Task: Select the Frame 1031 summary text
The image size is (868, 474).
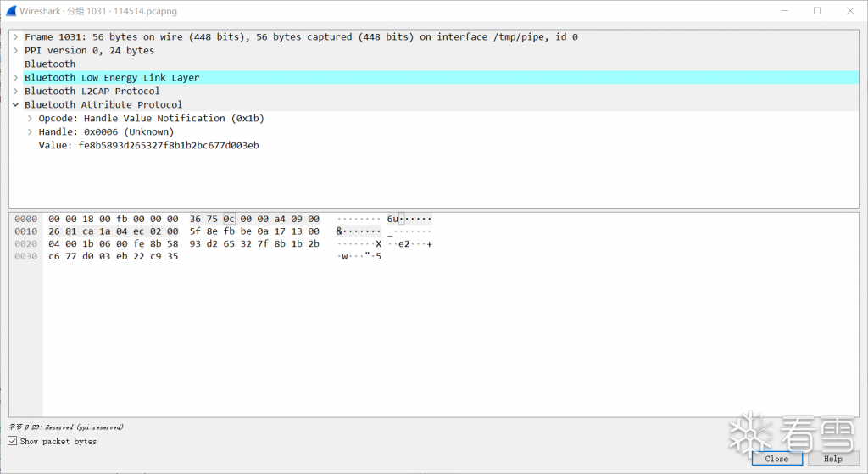Action: (301, 37)
